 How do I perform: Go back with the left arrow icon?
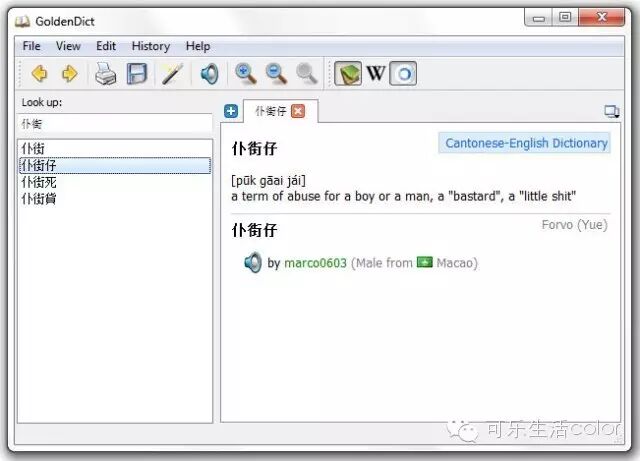coord(40,74)
